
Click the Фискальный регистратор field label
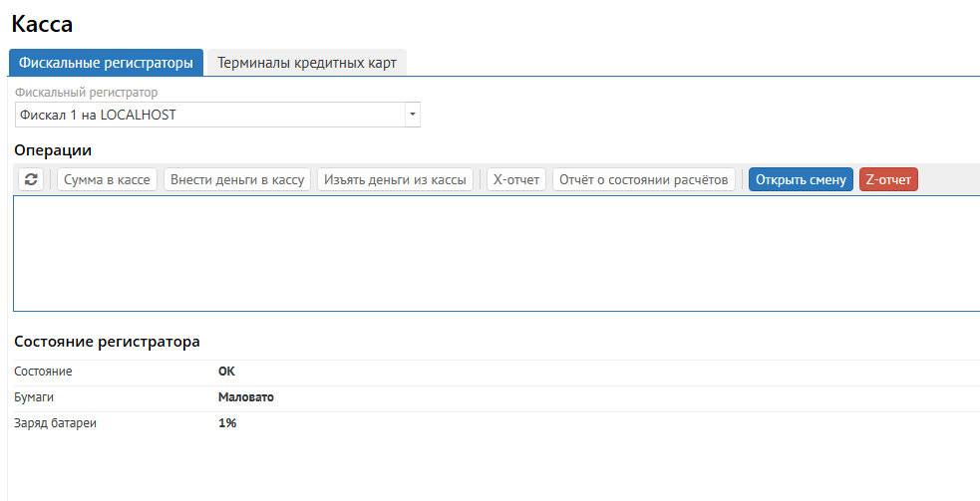[86, 93]
